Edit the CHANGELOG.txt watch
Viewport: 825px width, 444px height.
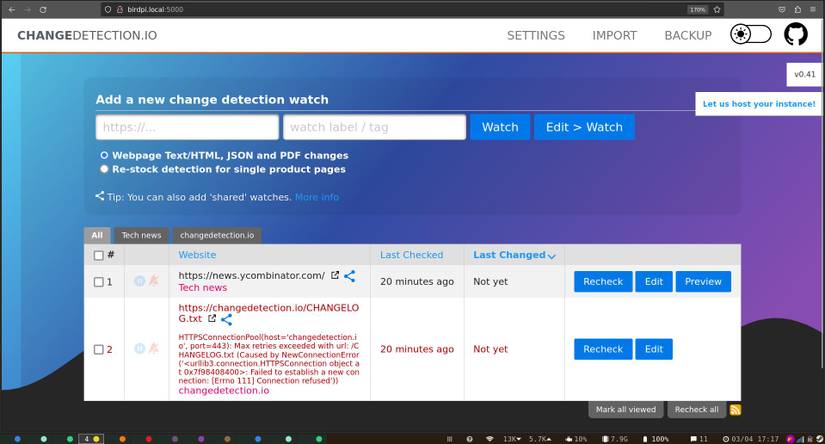point(653,349)
